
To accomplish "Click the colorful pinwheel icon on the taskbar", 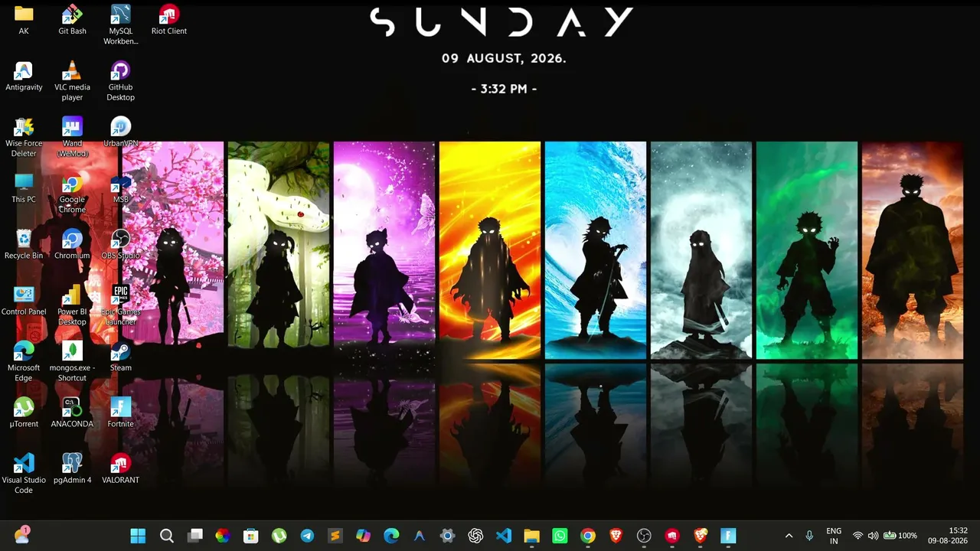I will coord(223,536).
